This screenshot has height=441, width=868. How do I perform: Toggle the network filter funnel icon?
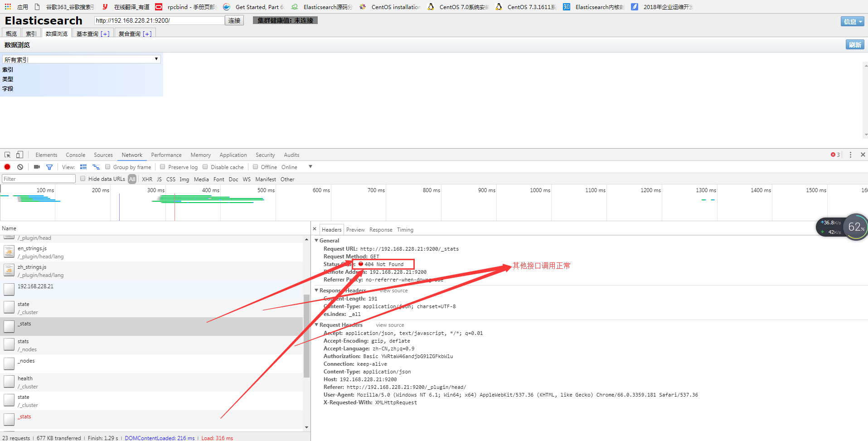point(49,167)
